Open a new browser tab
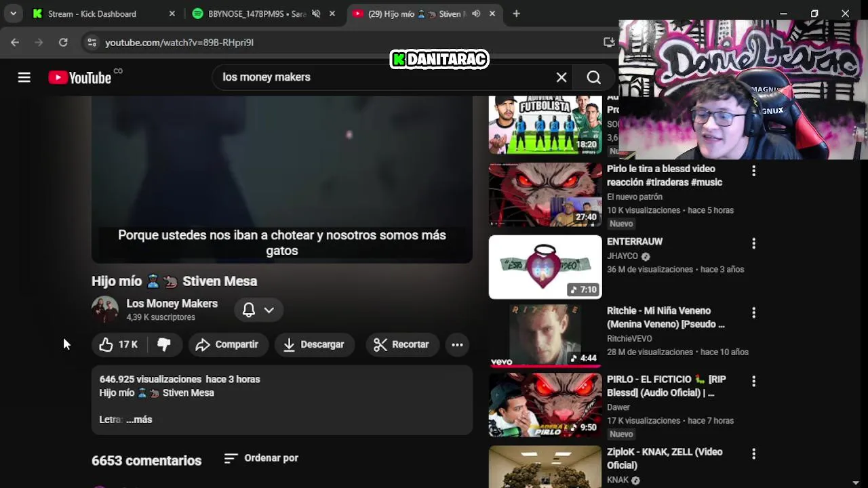868x488 pixels. (x=517, y=14)
